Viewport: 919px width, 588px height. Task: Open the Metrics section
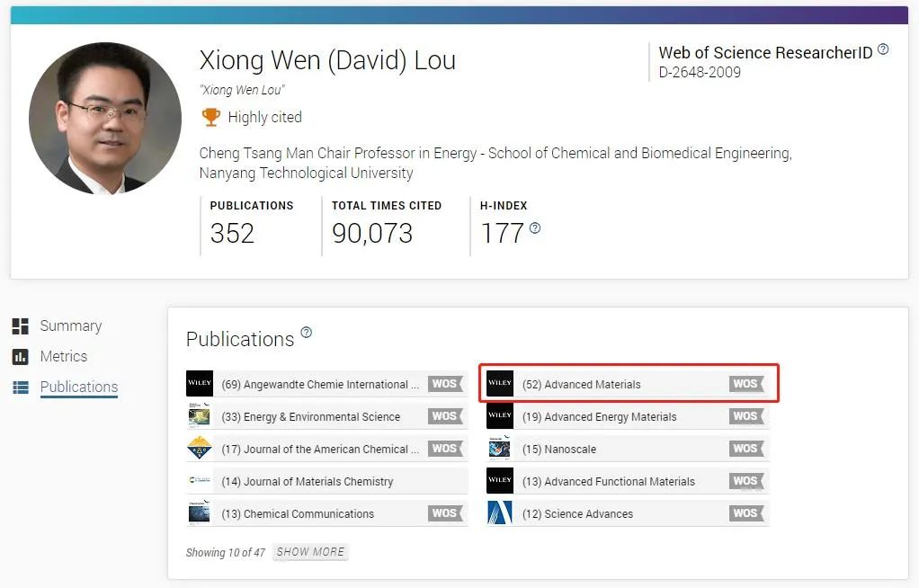coord(63,356)
